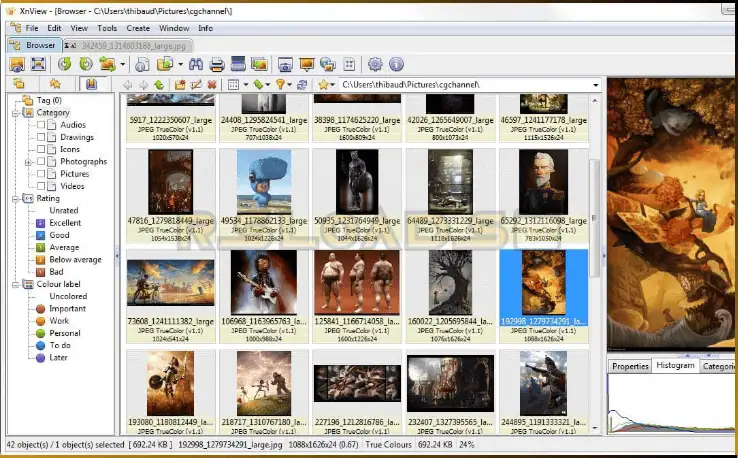This screenshot has height=458, width=738.
Task: Expand the folder path combo box arrow
Action: click(x=596, y=85)
